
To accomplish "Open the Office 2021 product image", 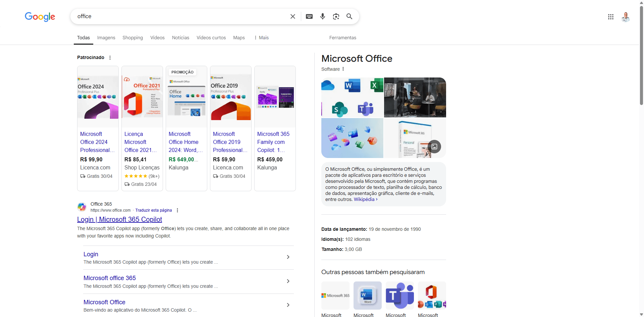I will coord(142,97).
